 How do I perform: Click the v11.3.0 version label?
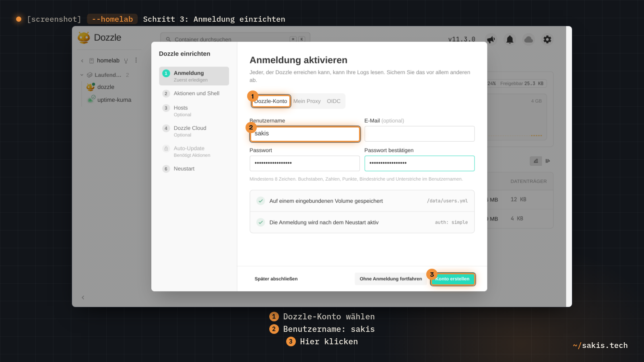click(462, 39)
